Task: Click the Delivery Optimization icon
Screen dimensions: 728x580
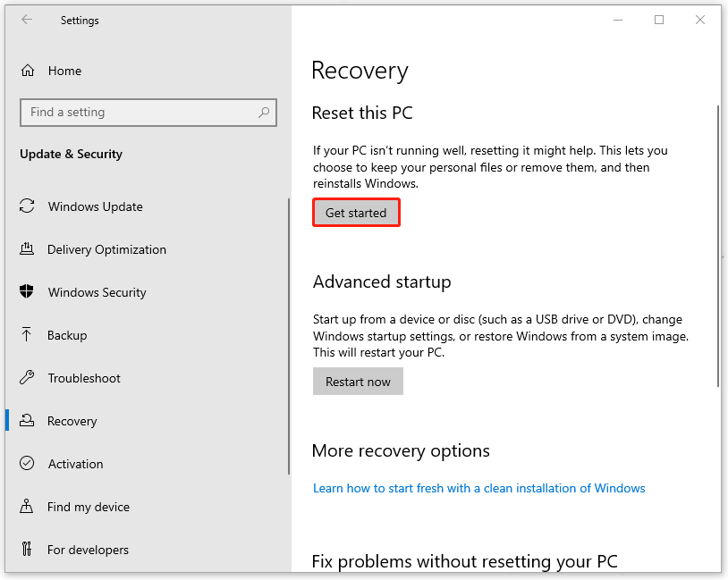Action: point(27,249)
